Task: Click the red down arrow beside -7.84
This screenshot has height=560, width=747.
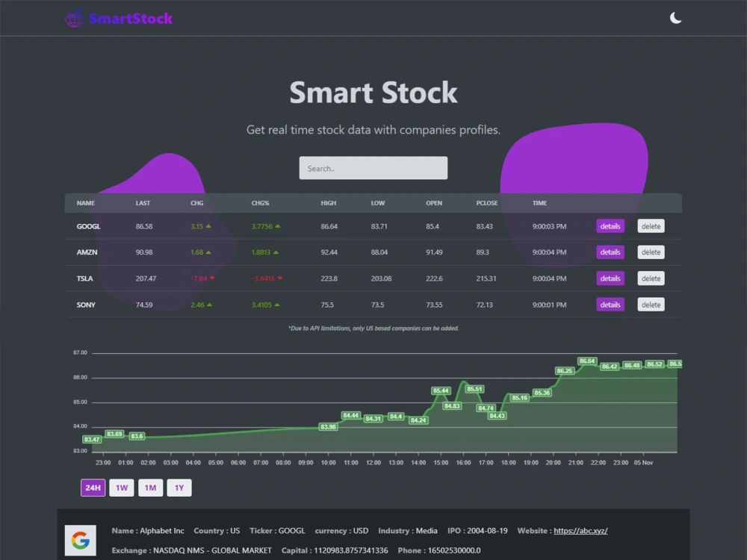Action: click(x=212, y=278)
